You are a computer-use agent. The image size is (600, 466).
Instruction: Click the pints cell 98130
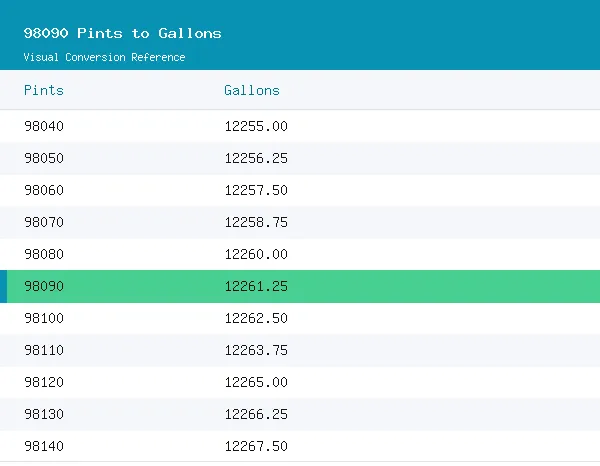44,414
